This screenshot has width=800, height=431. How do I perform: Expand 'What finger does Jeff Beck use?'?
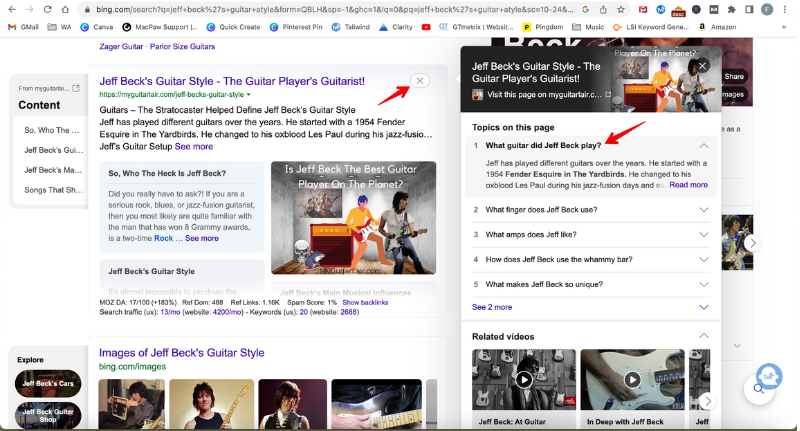point(703,210)
